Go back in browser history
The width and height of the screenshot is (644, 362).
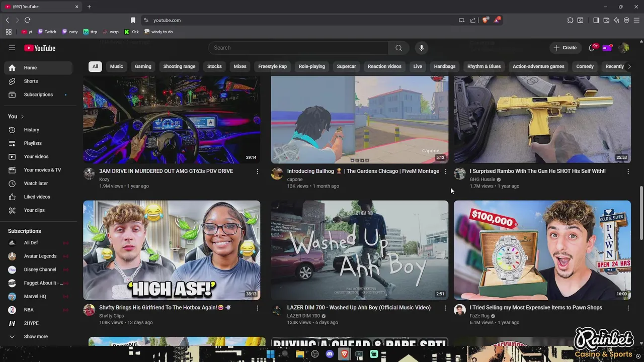click(x=8, y=20)
